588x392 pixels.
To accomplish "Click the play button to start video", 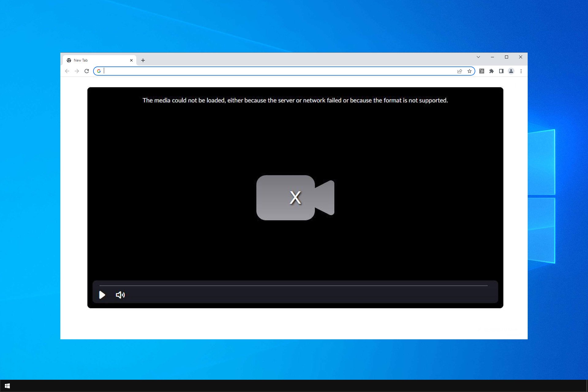I will pyautogui.click(x=102, y=294).
